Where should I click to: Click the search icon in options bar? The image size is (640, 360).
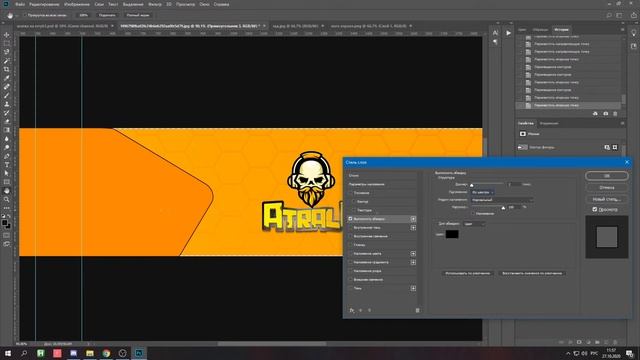[x=609, y=15]
